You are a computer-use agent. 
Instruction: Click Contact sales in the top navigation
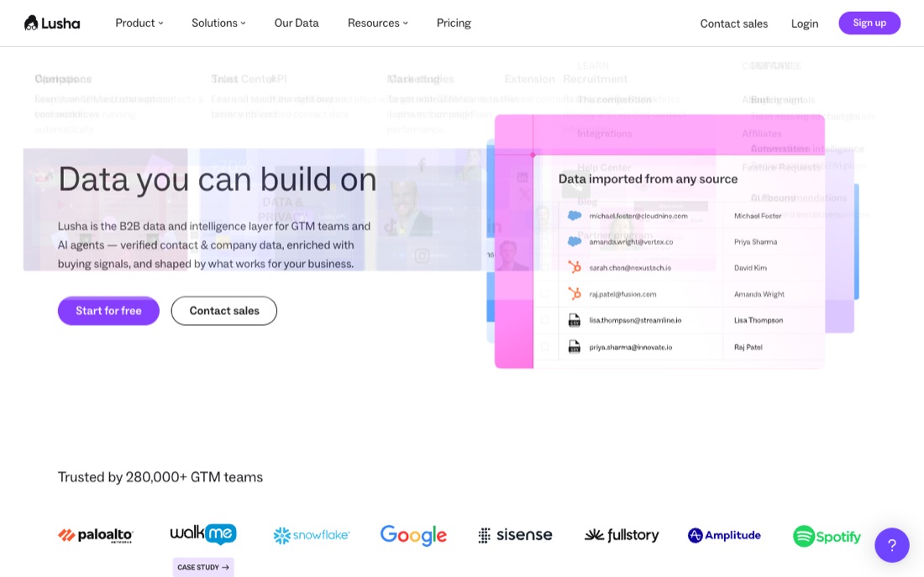[x=733, y=24]
